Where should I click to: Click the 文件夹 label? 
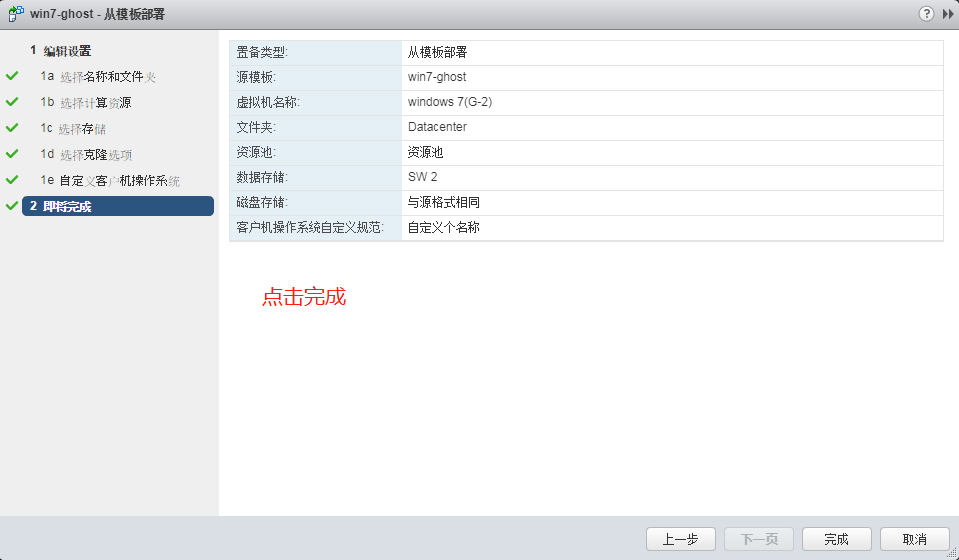click(x=256, y=128)
